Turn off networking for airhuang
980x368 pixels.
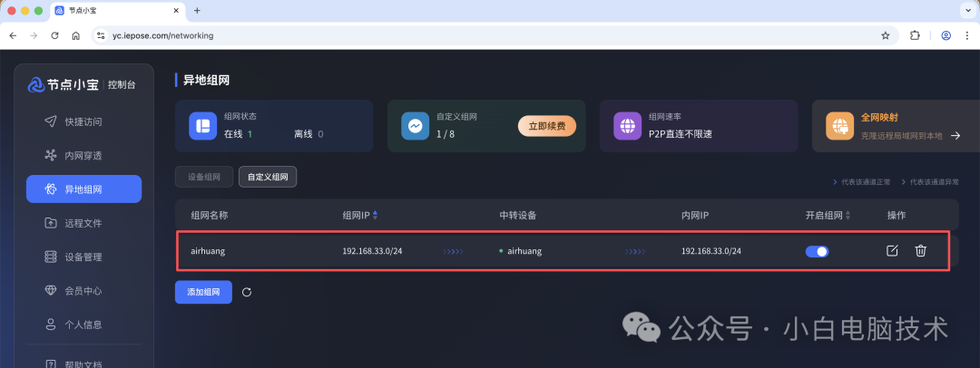[x=817, y=251]
